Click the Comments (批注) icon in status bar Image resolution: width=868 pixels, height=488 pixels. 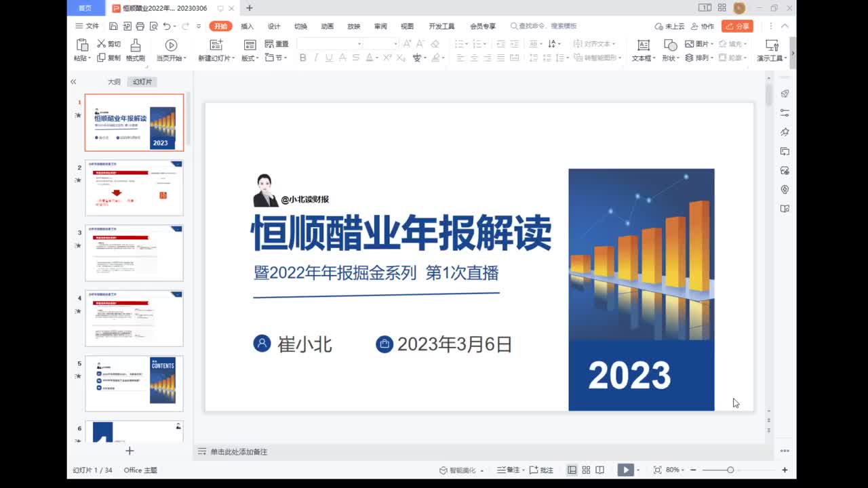point(534,470)
